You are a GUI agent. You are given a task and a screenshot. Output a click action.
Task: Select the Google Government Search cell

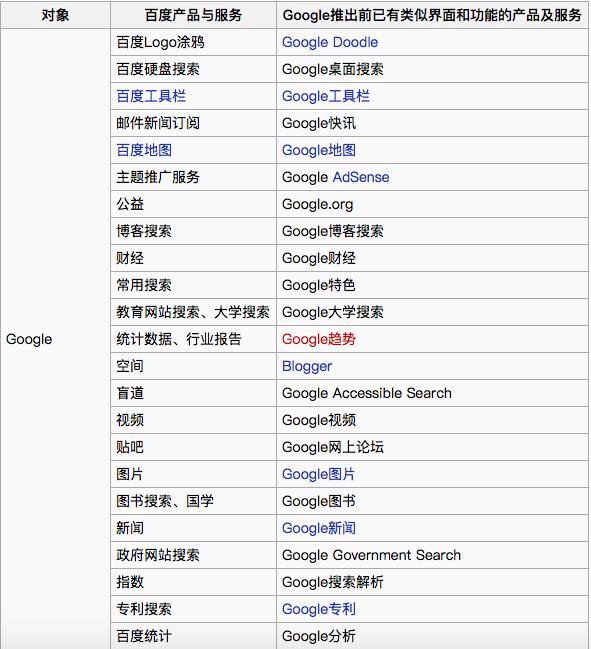coord(432,555)
